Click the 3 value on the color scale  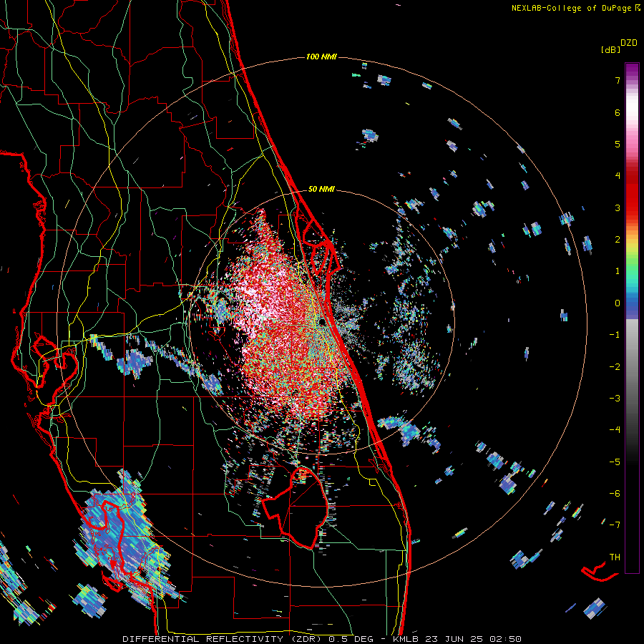[618, 208]
